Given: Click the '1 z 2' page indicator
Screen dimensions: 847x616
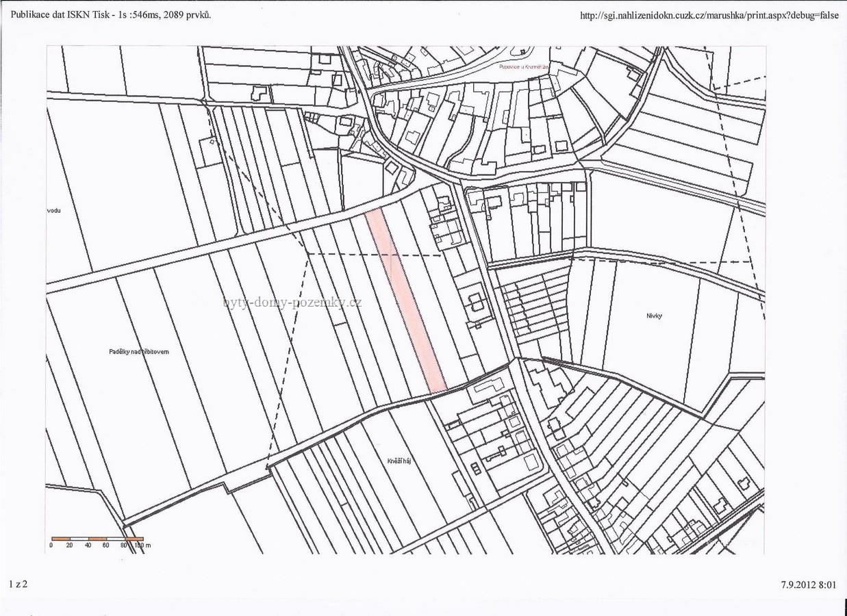Looking at the screenshot, I should point(18,584).
